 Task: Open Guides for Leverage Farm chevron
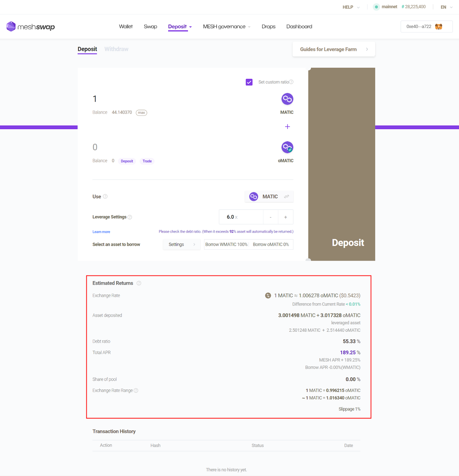pos(367,49)
